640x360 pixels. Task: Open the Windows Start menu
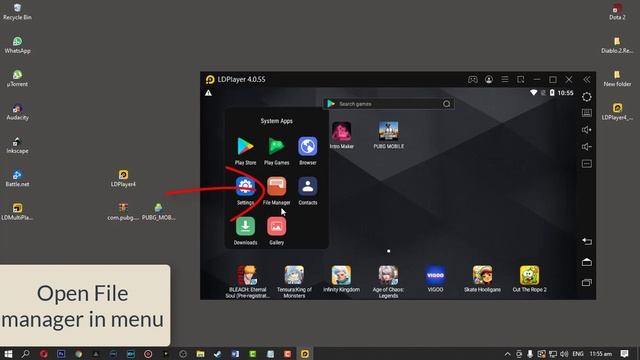8,353
